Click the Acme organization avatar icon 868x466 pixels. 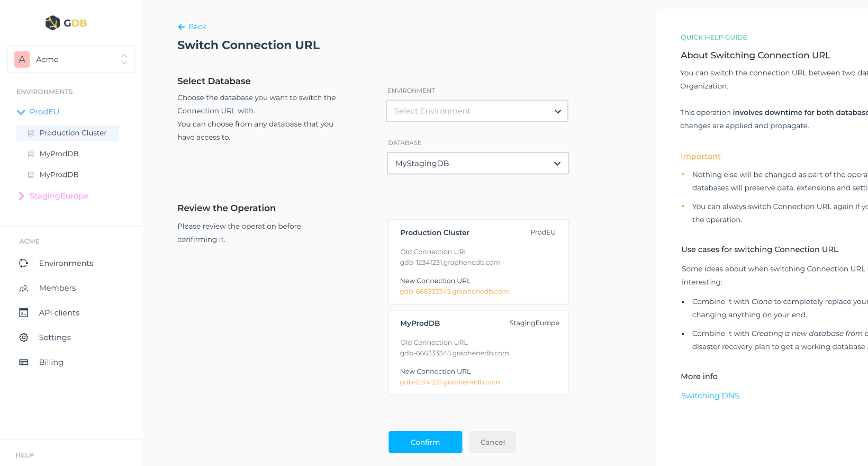coord(22,59)
